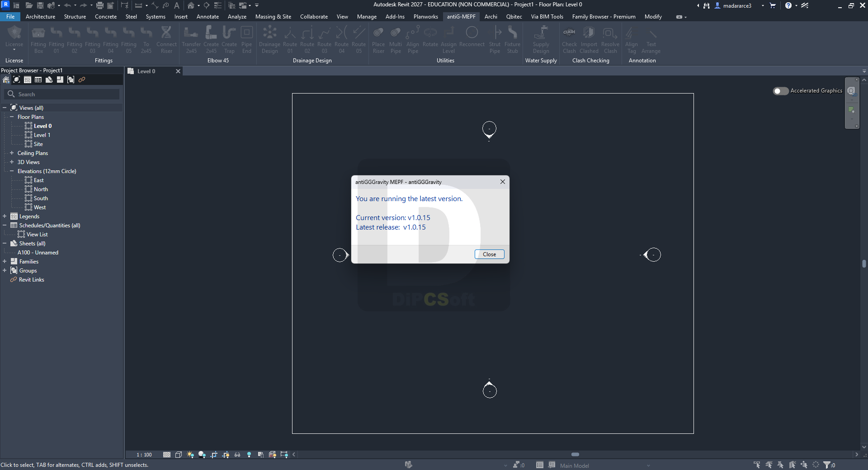Expand the Families node

point(5,261)
